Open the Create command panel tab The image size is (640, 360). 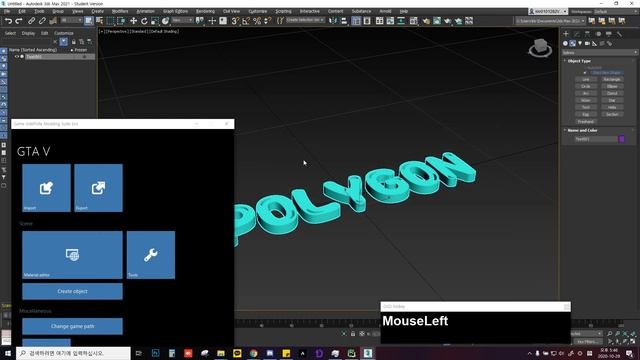pyautogui.click(x=566, y=34)
